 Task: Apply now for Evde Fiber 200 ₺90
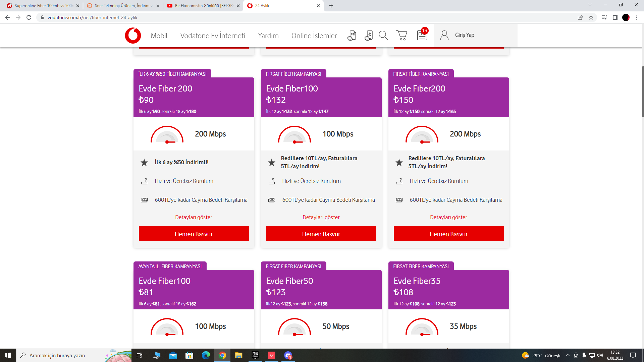point(194,234)
